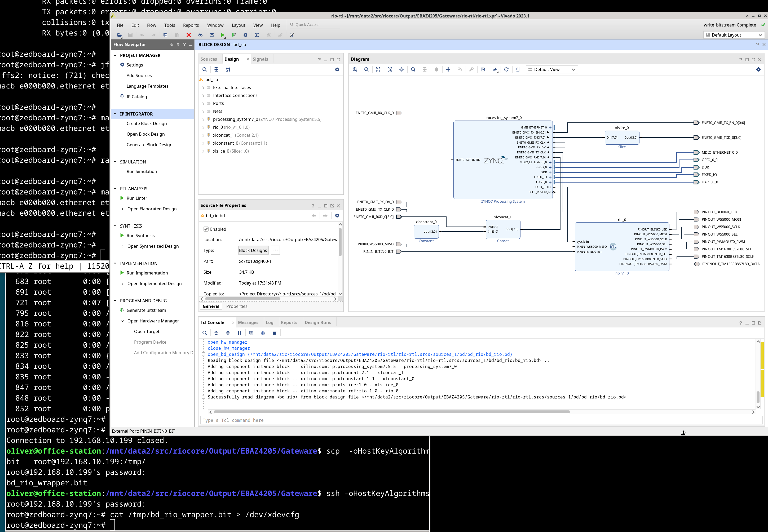The image size is (768, 532).
Task: Click Open Target under Hardware Manager
Action: pos(147,332)
